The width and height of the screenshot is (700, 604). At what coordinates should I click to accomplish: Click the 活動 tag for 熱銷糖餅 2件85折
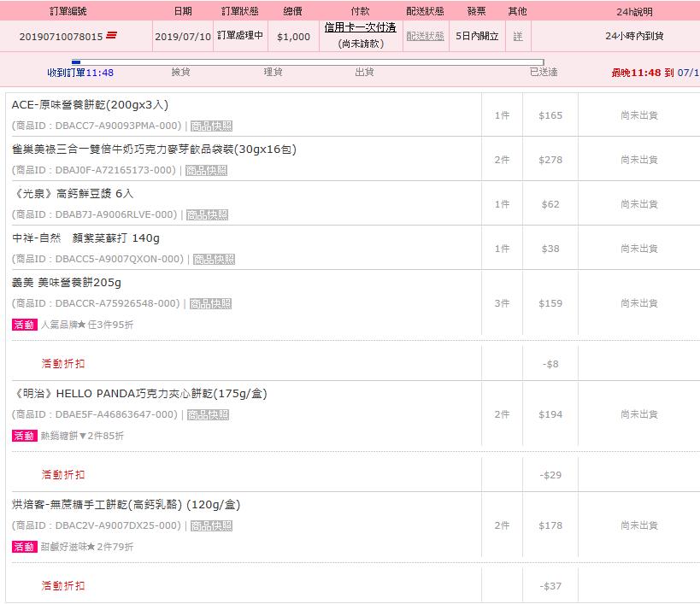tap(25, 436)
